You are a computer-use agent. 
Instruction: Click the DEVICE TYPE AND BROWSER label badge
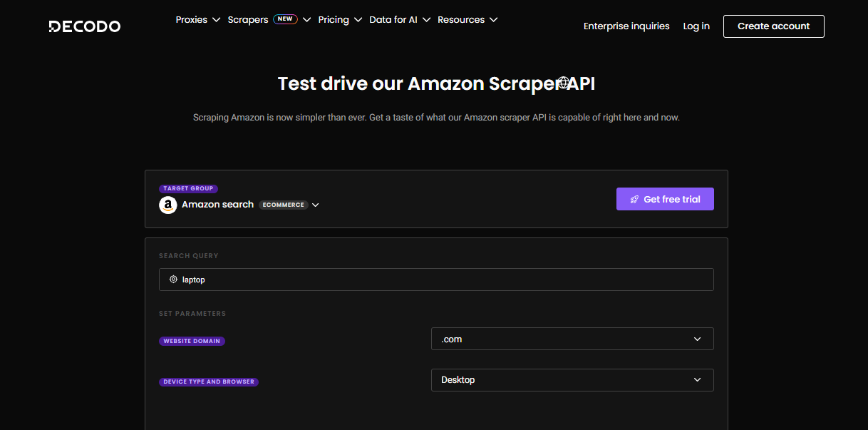pyautogui.click(x=209, y=382)
